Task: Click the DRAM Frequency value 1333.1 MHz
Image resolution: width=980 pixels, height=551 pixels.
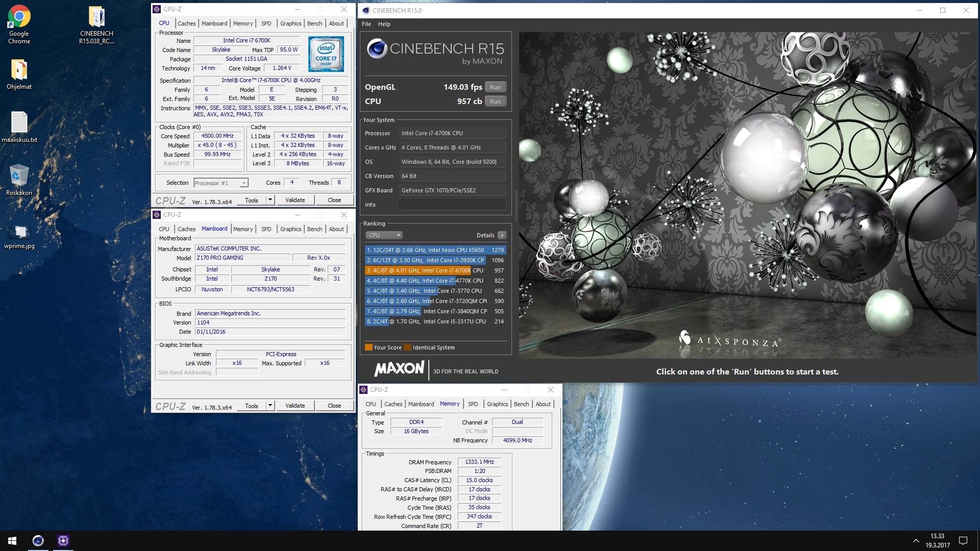Action: 479,462
